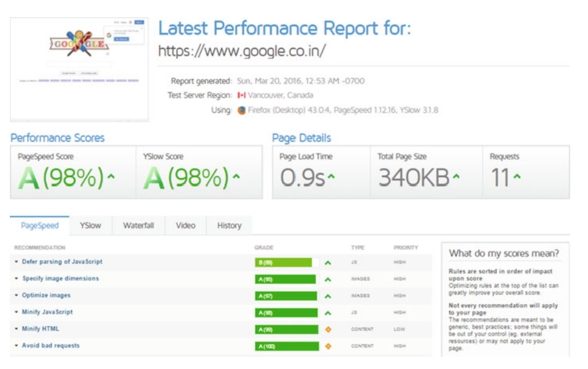This screenshot has width=588, height=369.
Task: Click CONTENT type in the Minify HTML row
Action: pos(362,329)
